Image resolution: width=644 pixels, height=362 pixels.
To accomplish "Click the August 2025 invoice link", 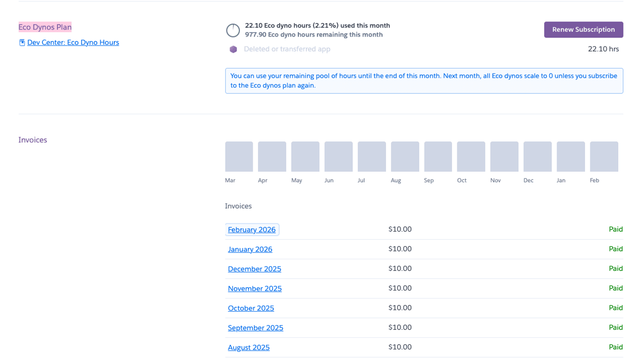I will (x=248, y=348).
